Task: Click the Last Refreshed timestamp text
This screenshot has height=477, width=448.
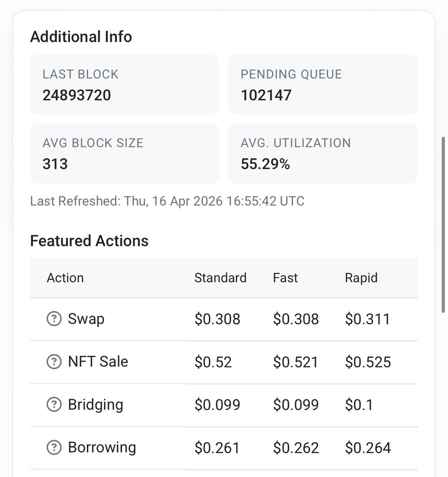Action: point(167,201)
